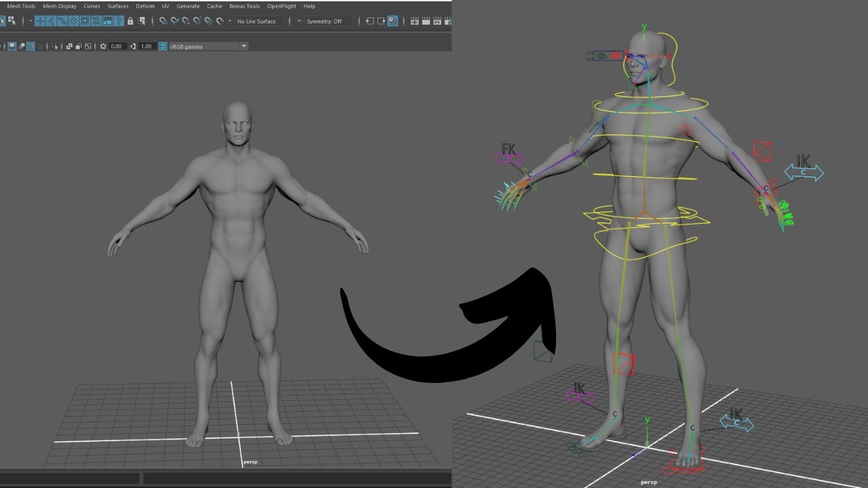This screenshot has height=488, width=868.
Task: Enable snap to view planes magnet icon
Action: (208, 21)
